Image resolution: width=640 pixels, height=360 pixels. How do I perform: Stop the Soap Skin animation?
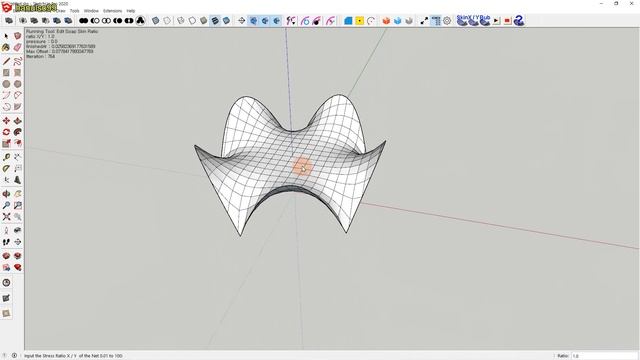tap(507, 20)
